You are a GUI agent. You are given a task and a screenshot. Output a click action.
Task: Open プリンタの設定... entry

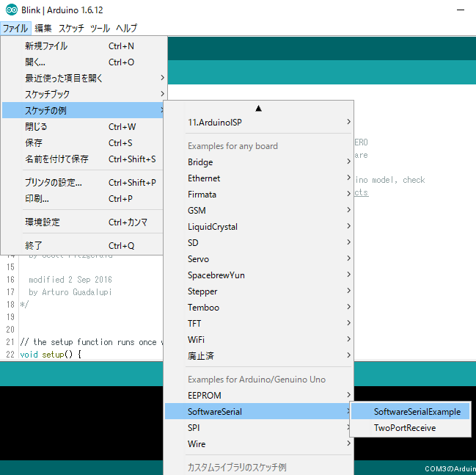click(83, 183)
